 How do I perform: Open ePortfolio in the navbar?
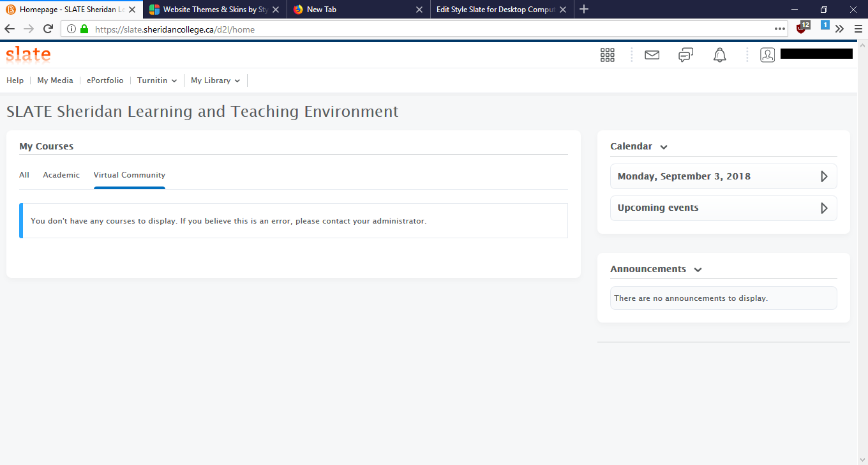tap(105, 80)
